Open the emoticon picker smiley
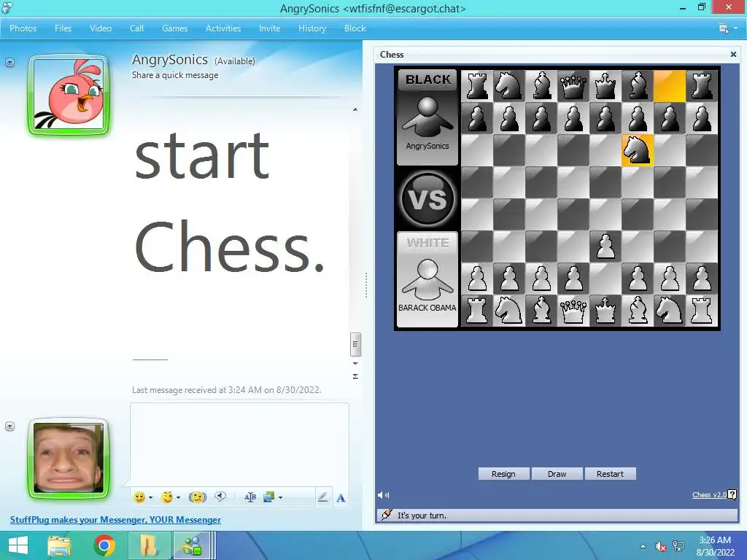 pos(139,497)
